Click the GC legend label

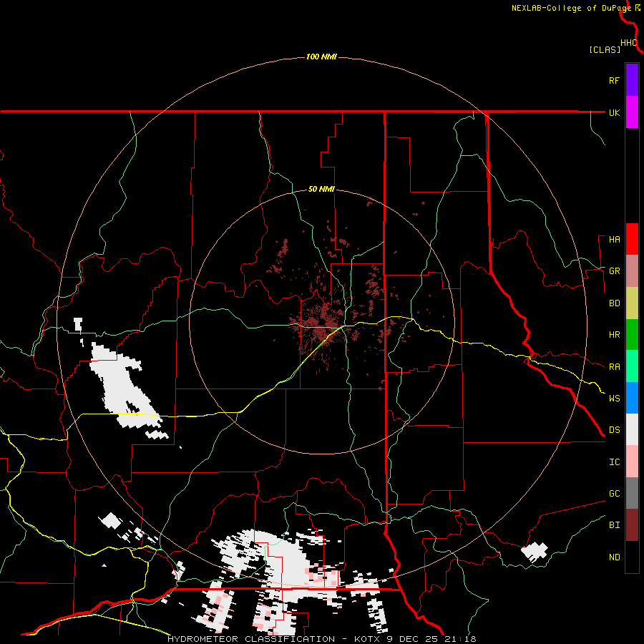coord(614,494)
